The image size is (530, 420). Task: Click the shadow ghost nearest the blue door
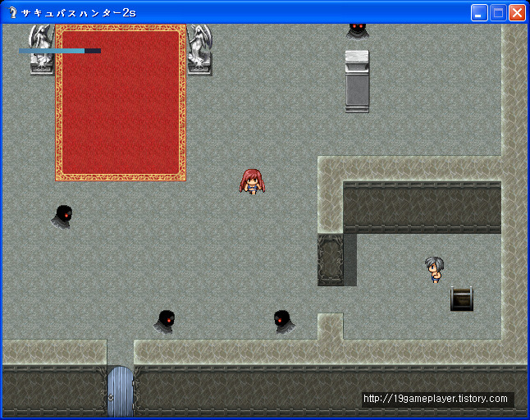[x=165, y=322]
